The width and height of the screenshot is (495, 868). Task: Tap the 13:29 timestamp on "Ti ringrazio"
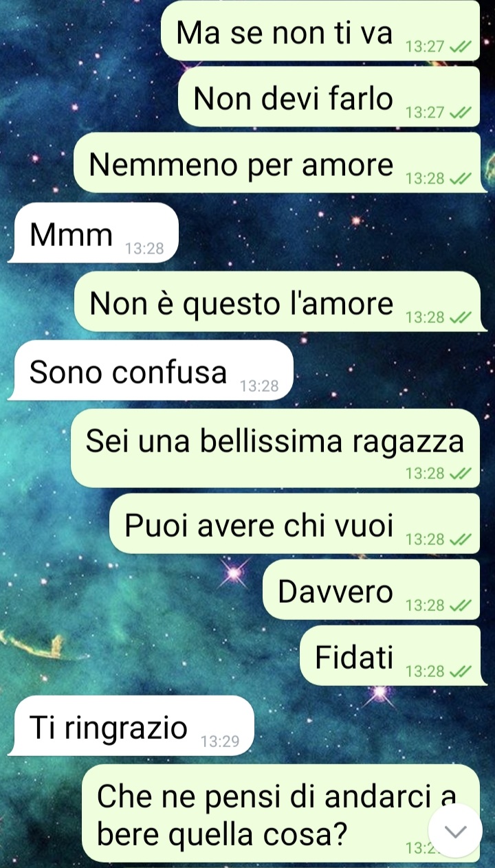pos(220,742)
